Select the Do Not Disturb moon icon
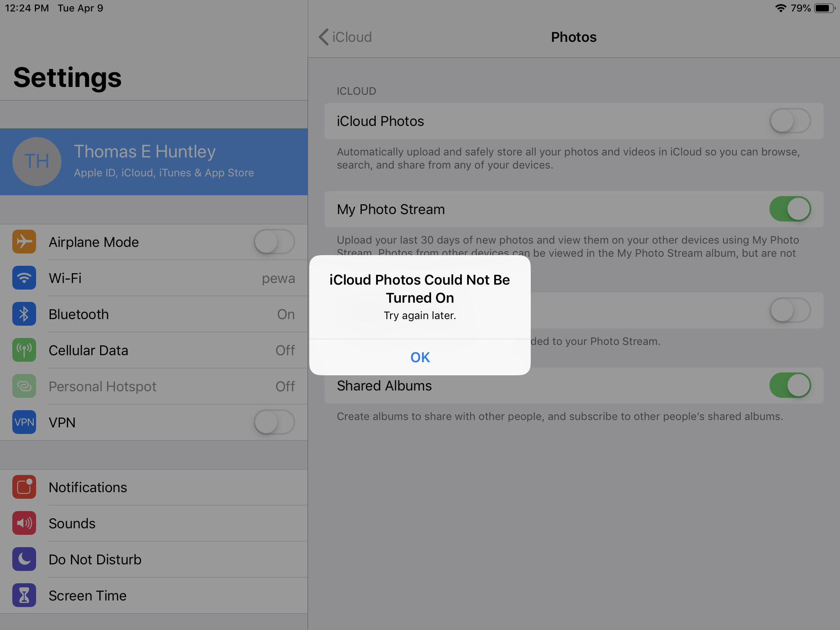 24,559
